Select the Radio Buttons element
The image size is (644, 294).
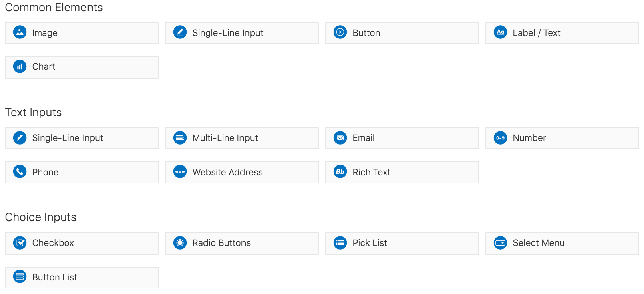[241, 243]
